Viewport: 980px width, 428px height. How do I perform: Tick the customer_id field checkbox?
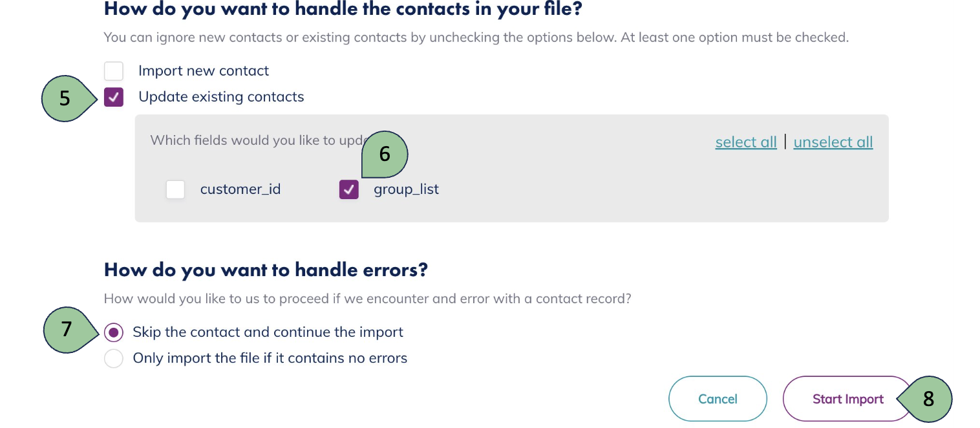pyautogui.click(x=175, y=189)
